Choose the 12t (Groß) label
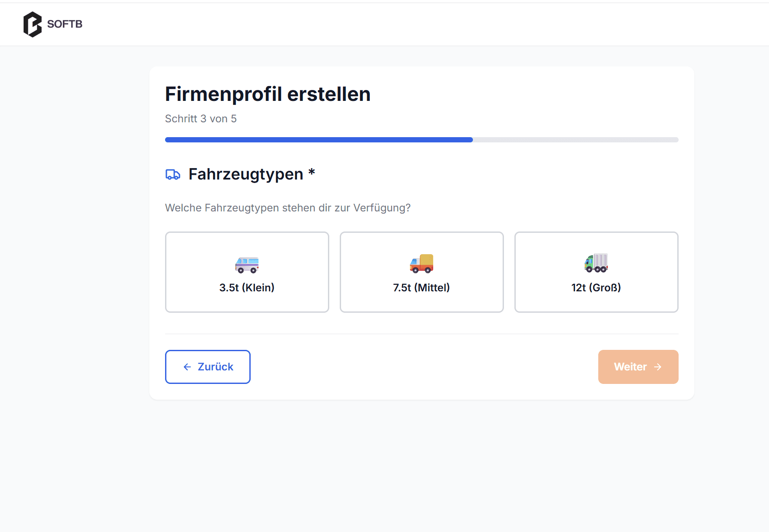This screenshot has width=769, height=532. tap(596, 287)
